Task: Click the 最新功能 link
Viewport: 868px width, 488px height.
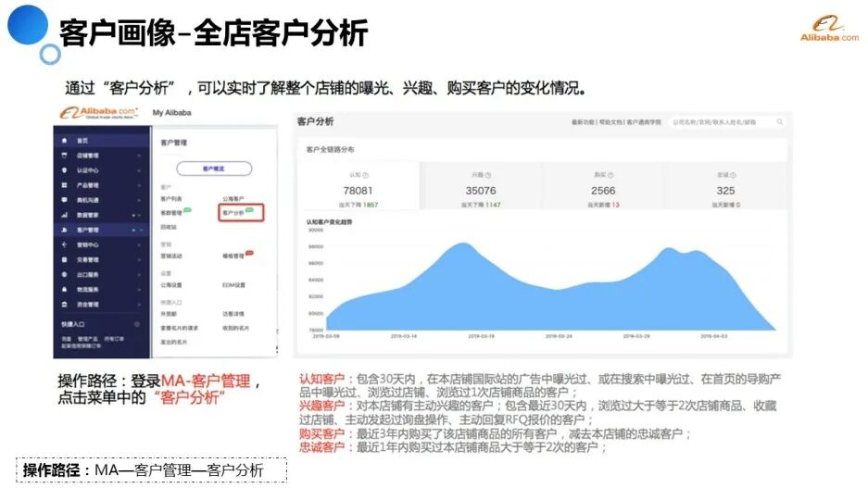Action: pos(583,121)
